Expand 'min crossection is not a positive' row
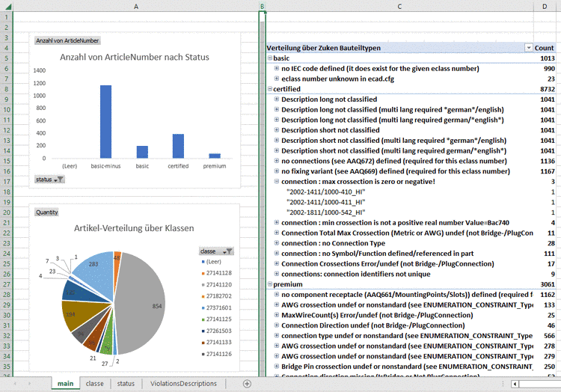 [277, 222]
